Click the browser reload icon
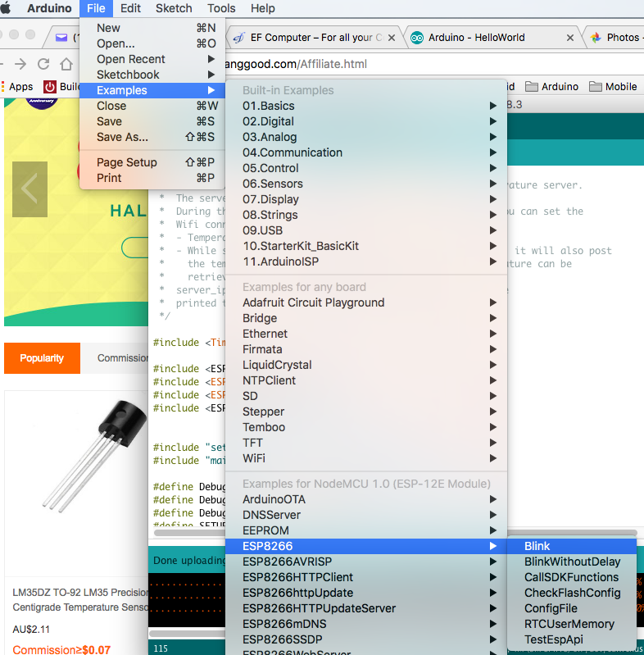The width and height of the screenshot is (644, 655). (43, 64)
